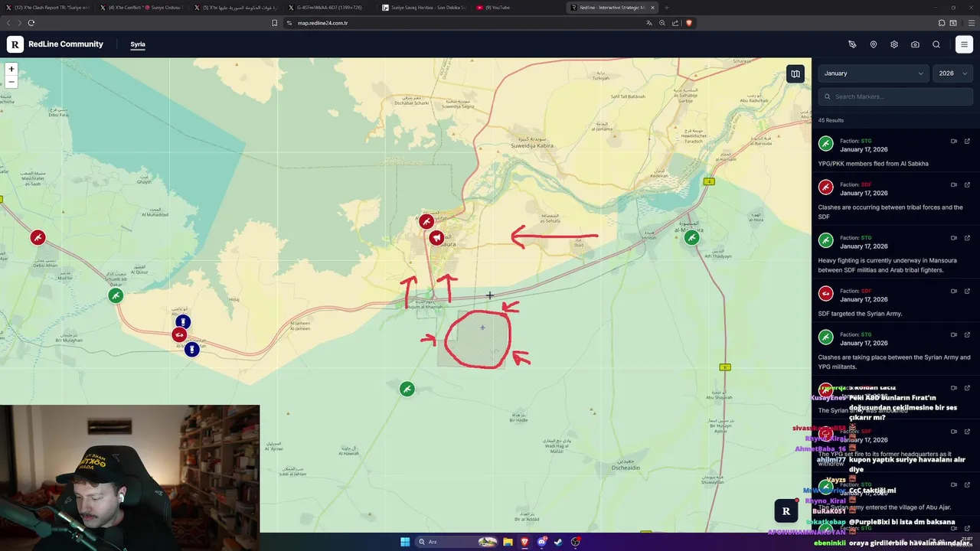Click the upper blue marker on western road
Viewport: 980px width, 551px height.
(x=183, y=322)
